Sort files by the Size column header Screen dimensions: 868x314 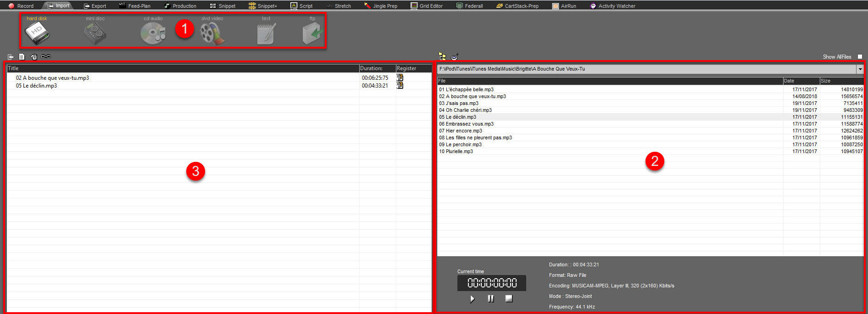click(x=841, y=81)
